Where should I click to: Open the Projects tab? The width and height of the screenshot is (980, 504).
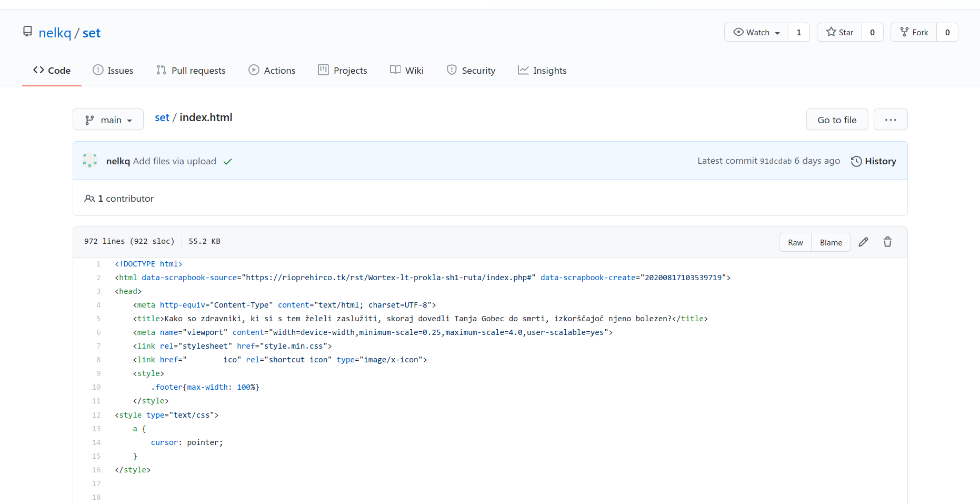pyautogui.click(x=342, y=70)
